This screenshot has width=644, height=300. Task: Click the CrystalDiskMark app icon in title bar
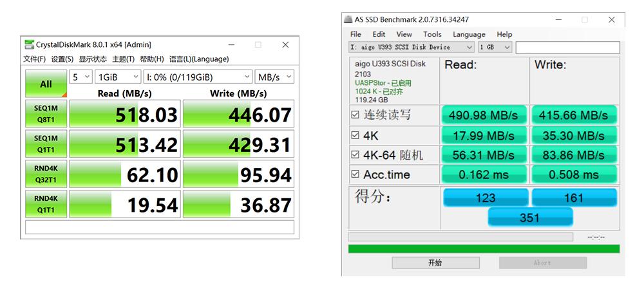pos(29,44)
